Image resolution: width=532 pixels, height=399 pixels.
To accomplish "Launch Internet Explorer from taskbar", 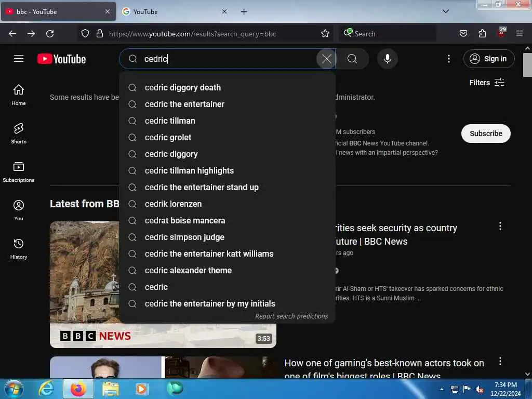I will [x=46, y=389].
